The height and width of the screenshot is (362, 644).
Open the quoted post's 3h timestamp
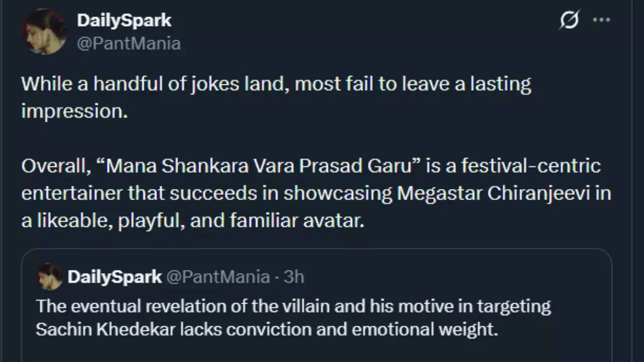coord(294,277)
